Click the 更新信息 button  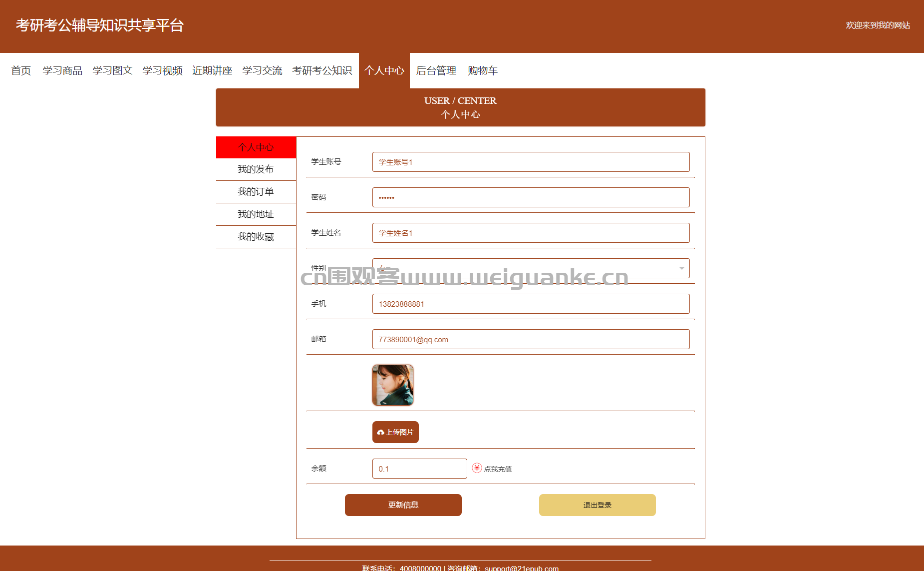[403, 505]
